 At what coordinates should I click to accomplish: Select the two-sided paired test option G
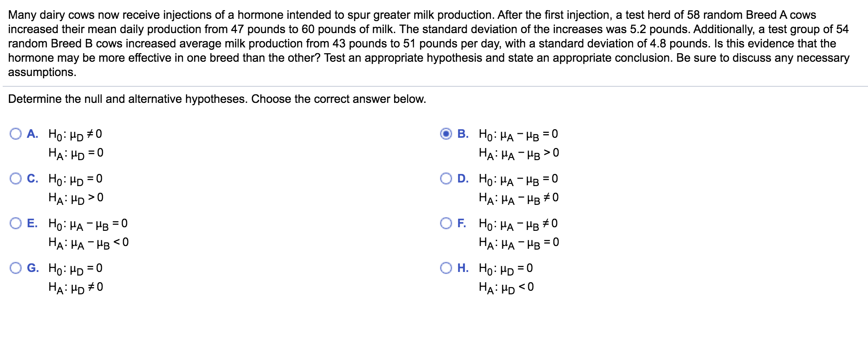(x=16, y=268)
